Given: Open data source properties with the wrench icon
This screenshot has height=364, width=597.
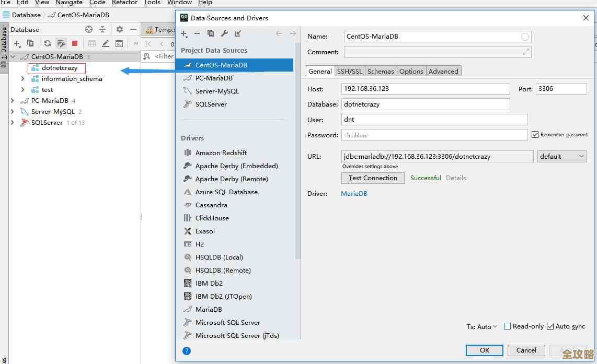Looking at the screenshot, I should 224,33.
